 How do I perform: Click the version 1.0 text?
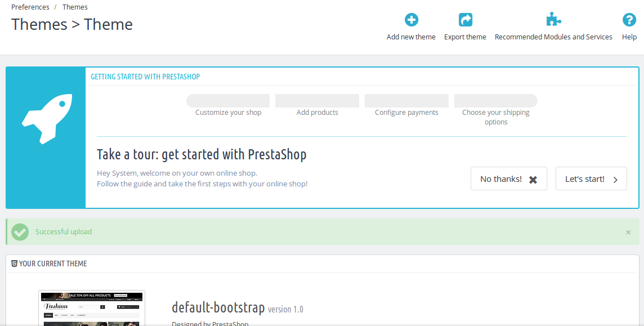pos(285,309)
